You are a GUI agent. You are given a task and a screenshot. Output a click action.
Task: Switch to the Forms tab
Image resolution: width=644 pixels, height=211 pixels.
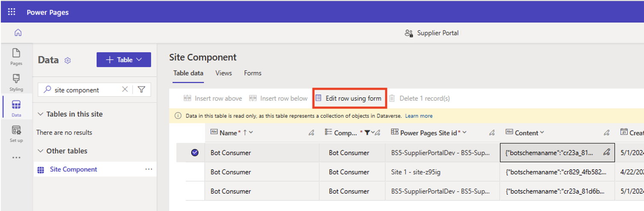253,73
